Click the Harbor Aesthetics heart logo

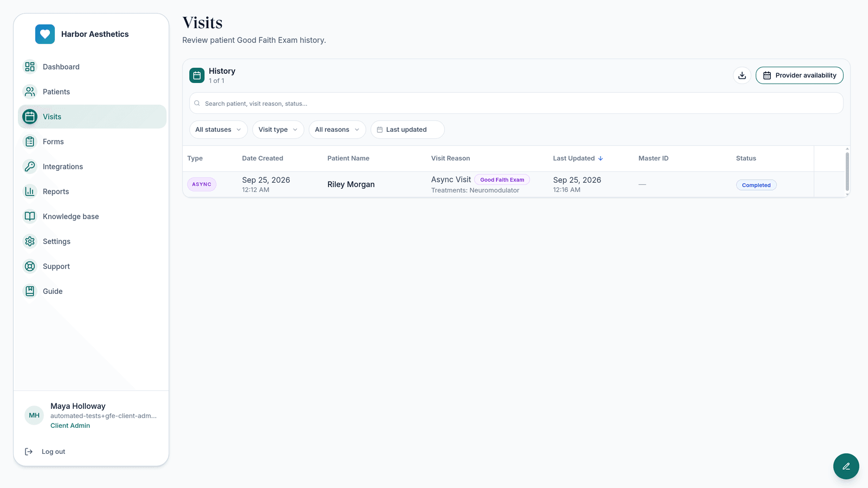[45, 34]
